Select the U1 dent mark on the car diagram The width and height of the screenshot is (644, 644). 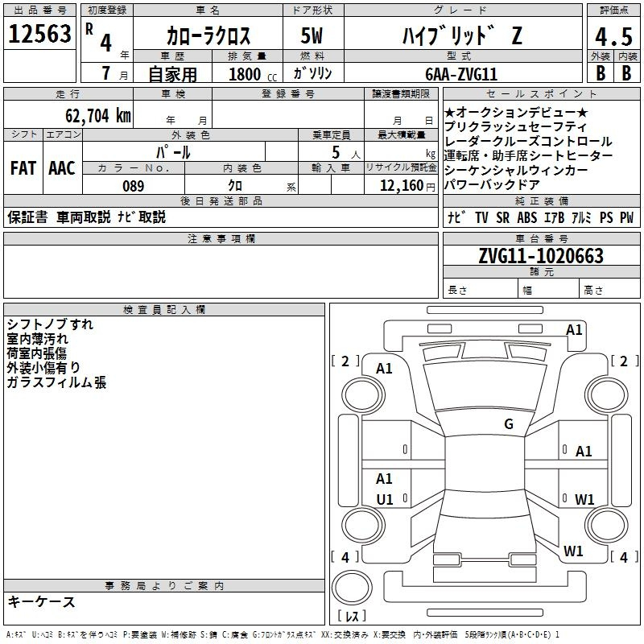pos(385,499)
